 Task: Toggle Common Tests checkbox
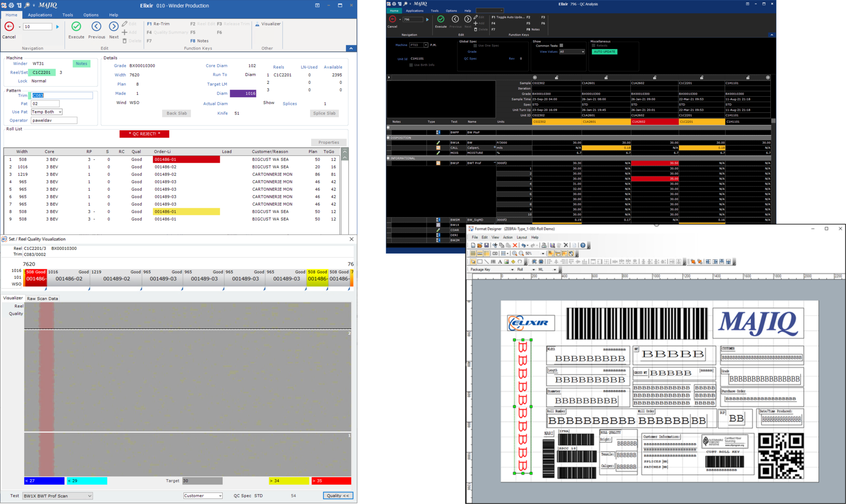pos(561,46)
